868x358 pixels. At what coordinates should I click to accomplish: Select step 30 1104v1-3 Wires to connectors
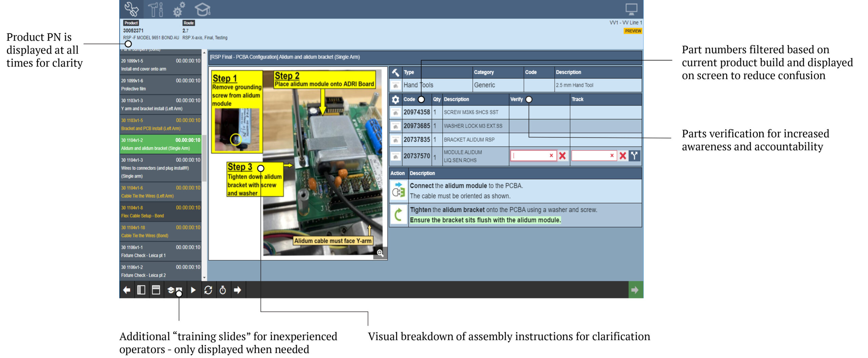pos(160,168)
